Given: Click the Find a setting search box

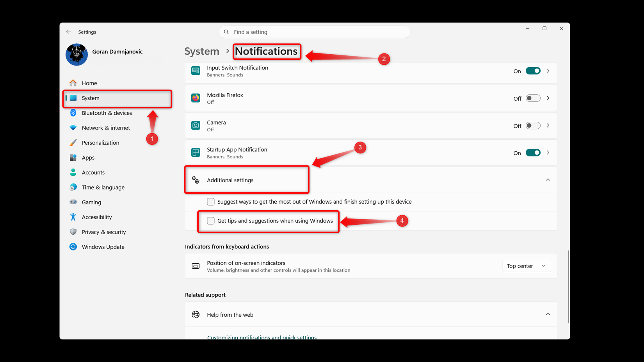Looking at the screenshot, I should click(x=315, y=32).
